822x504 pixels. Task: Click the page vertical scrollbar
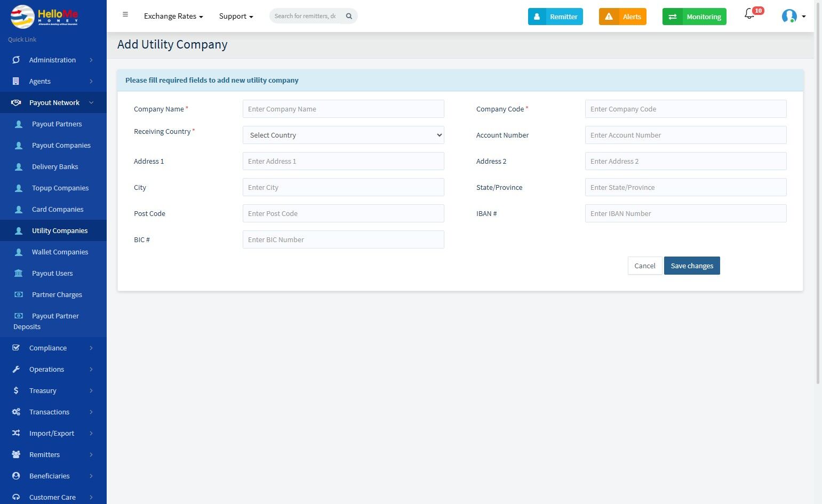[x=818, y=213]
